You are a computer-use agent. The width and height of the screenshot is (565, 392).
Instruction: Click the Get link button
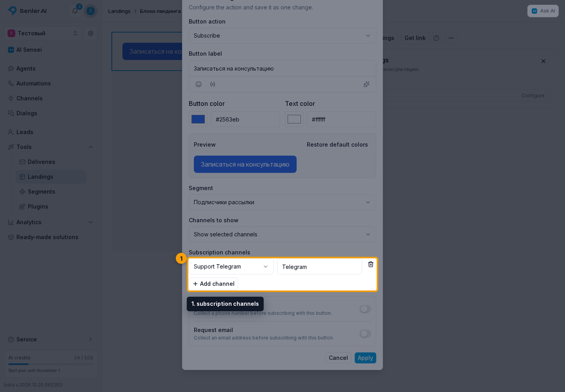click(x=415, y=38)
